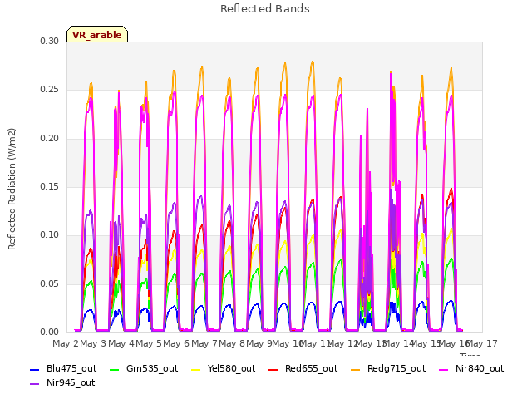Screen dimensions: 532x399
Task: Click the 0.20 y-axis tick label
Action: point(50,139)
